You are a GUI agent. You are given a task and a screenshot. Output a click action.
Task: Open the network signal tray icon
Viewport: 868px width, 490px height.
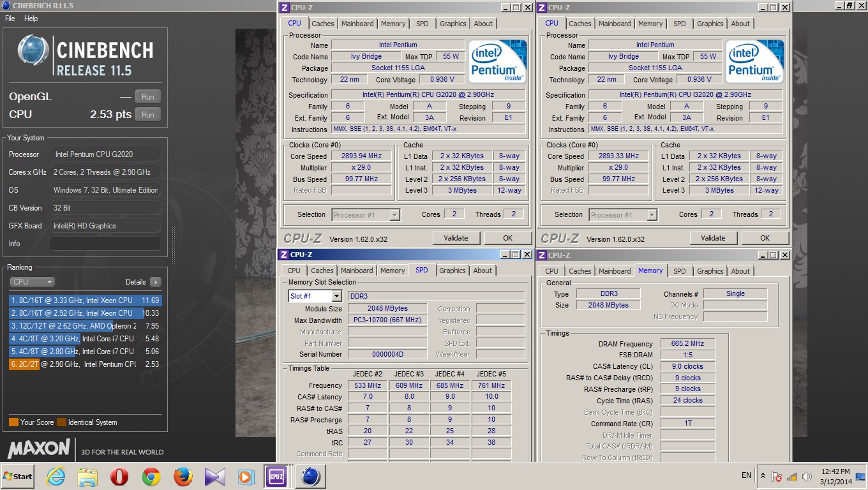coord(792,477)
